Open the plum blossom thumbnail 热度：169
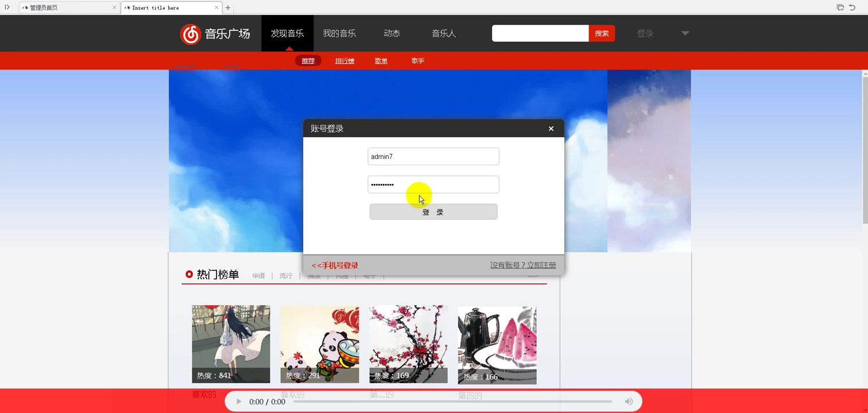This screenshot has height=413, width=868. tap(408, 344)
